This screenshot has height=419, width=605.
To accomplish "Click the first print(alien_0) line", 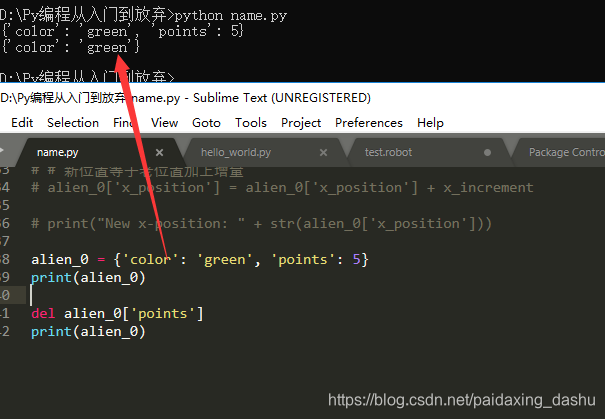I will tap(88, 277).
